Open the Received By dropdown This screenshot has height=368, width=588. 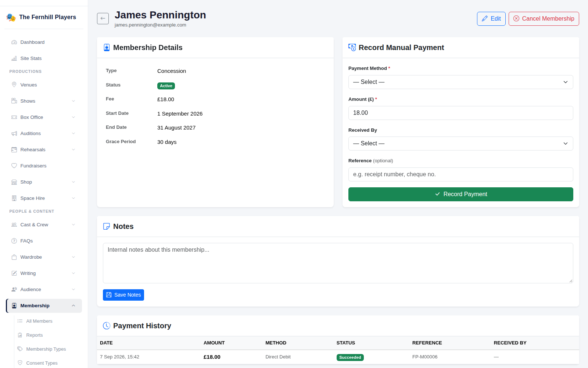(x=460, y=144)
